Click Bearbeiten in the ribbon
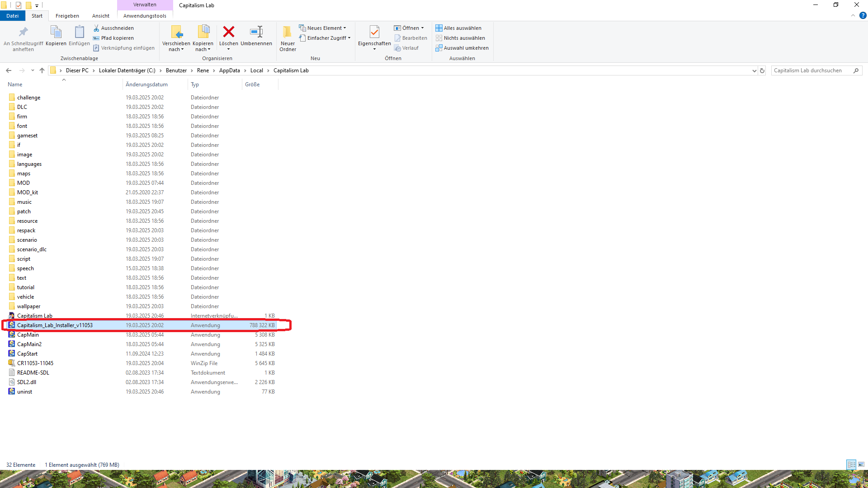Viewport: 868px width, 488px height. (x=410, y=38)
